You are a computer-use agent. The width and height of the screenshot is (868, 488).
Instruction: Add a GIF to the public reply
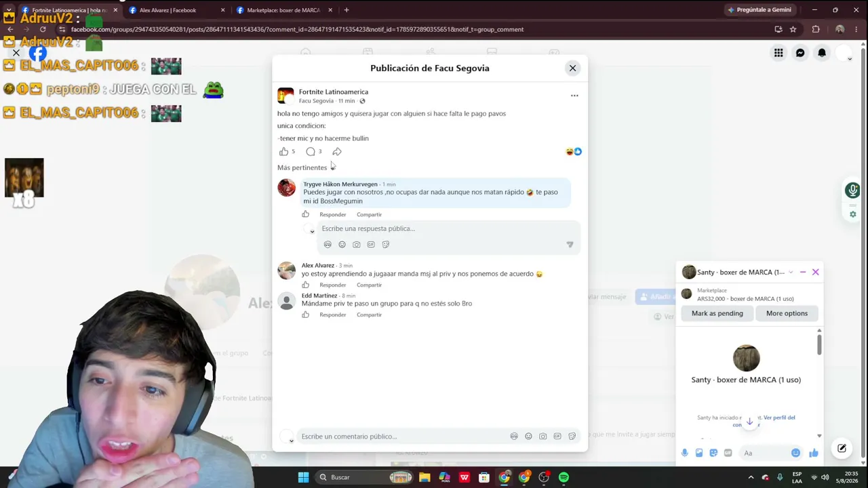[371, 245]
